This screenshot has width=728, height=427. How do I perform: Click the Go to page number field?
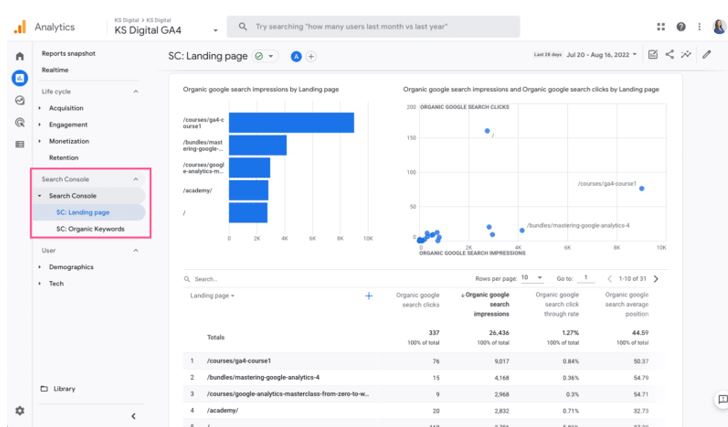[x=585, y=278]
